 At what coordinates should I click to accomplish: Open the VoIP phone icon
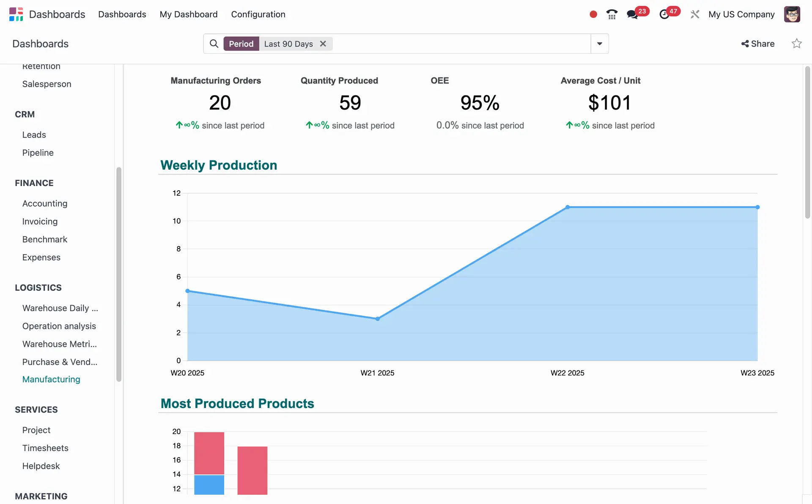tap(612, 14)
